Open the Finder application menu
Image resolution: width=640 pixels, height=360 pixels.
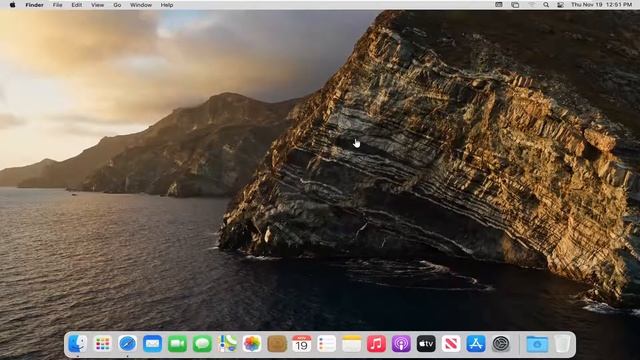click(x=34, y=5)
